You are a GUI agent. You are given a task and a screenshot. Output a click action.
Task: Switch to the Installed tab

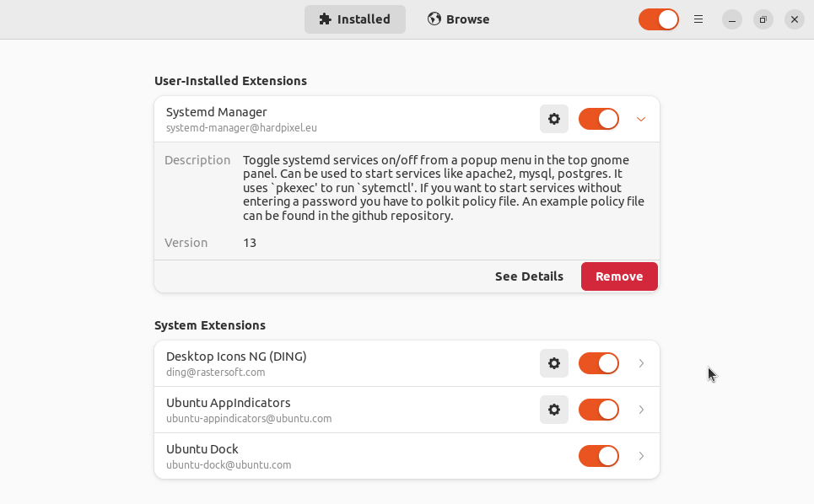[355, 19]
